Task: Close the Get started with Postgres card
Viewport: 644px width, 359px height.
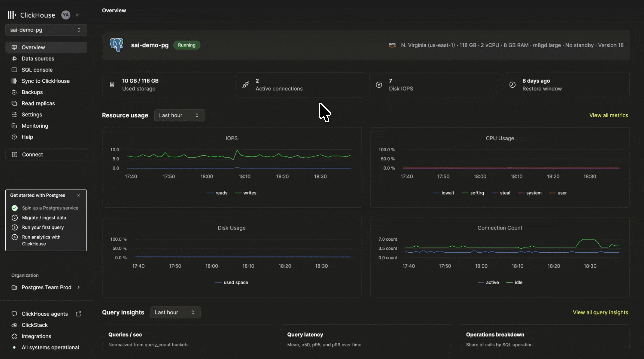Action: pyautogui.click(x=79, y=195)
